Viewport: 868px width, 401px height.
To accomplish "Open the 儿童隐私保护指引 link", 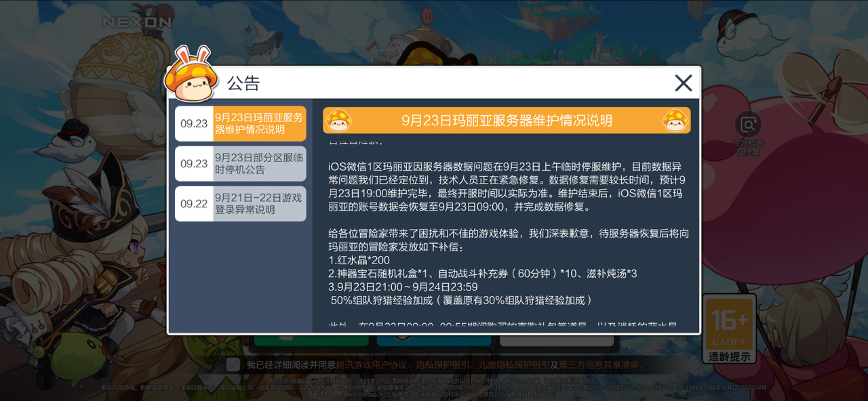I will pyautogui.click(x=515, y=364).
